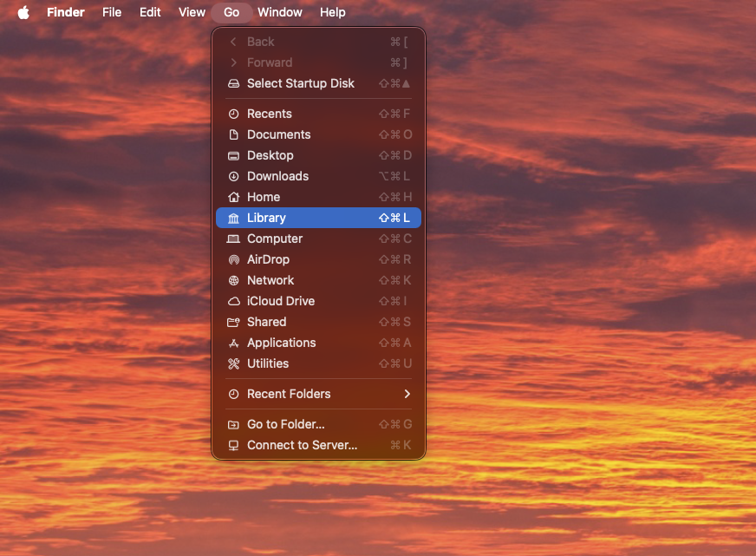
Task: Open Documents from Go menu
Action: click(x=278, y=134)
